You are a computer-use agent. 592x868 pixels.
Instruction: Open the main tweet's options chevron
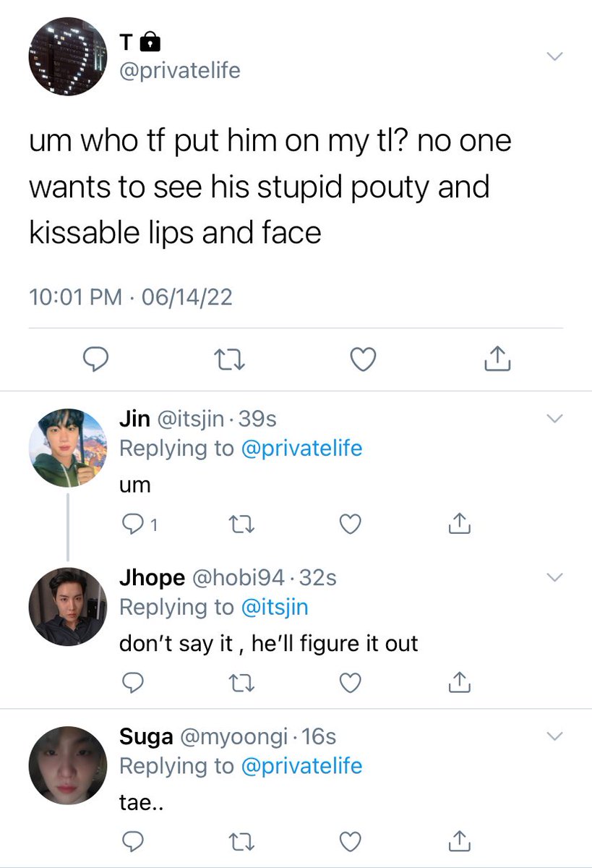click(x=554, y=56)
